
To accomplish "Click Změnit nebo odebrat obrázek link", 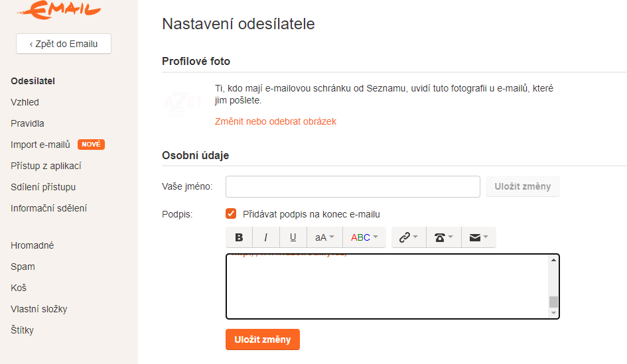I will (x=275, y=121).
